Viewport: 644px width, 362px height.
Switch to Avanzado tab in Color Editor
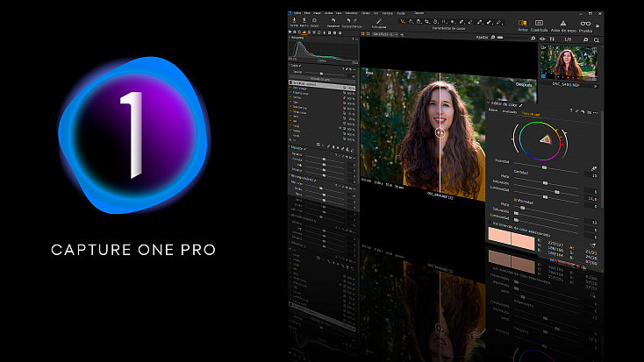tap(510, 111)
